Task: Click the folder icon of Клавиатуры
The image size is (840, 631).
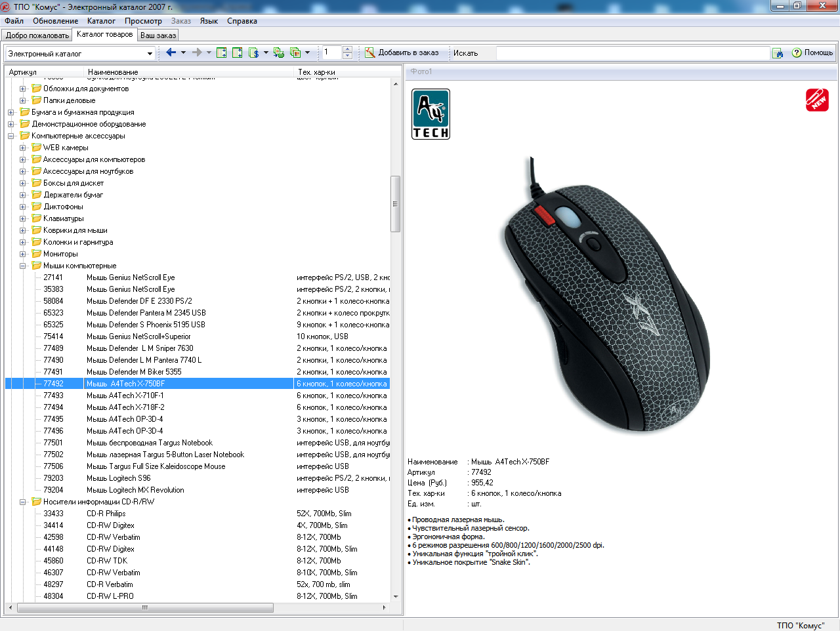Action: (x=37, y=218)
